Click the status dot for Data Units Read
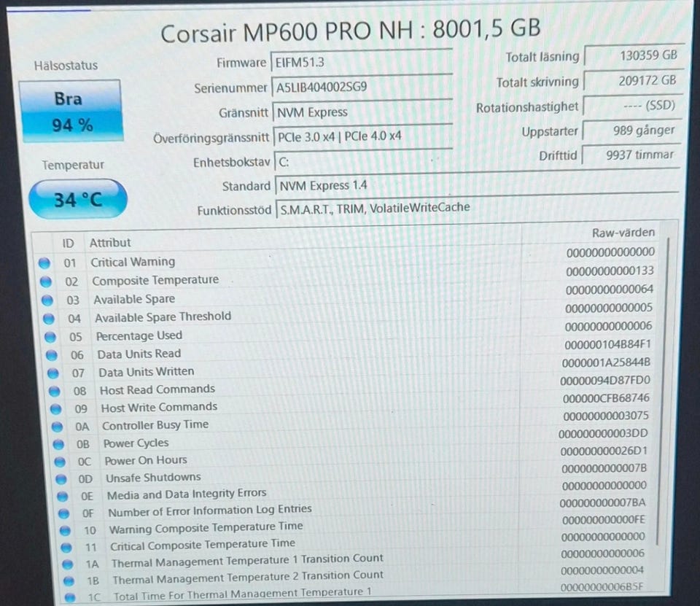Image resolution: width=700 pixels, height=606 pixels. 51,355
